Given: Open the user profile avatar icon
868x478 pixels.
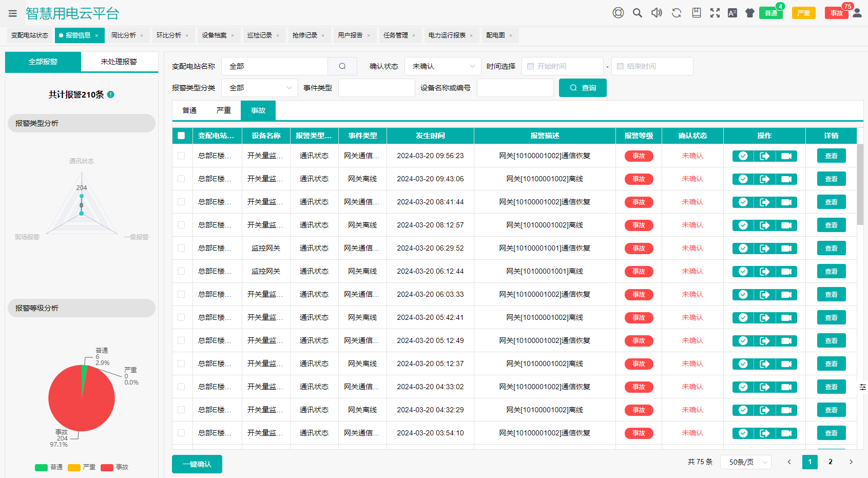Looking at the screenshot, I should (x=857, y=13).
